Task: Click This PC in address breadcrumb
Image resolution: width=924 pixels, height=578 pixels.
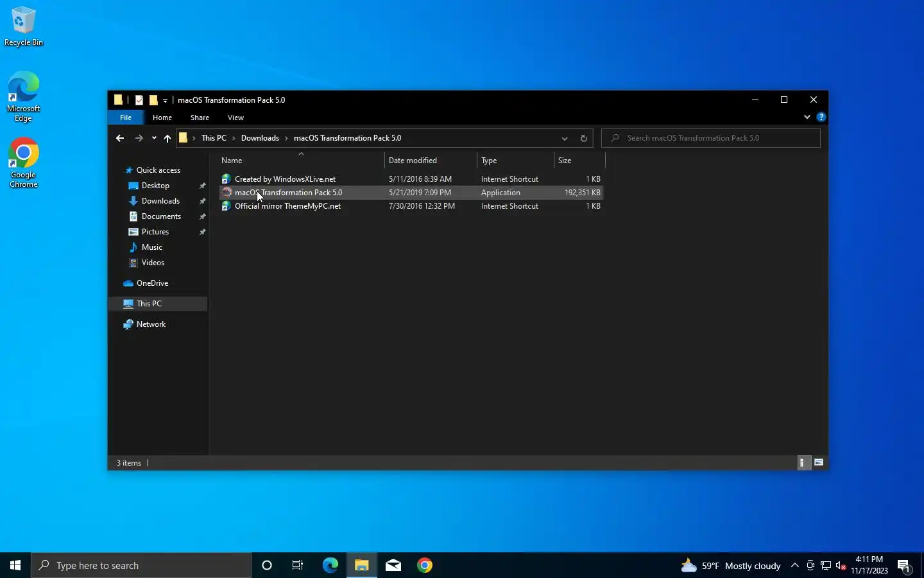Action: pyautogui.click(x=214, y=138)
